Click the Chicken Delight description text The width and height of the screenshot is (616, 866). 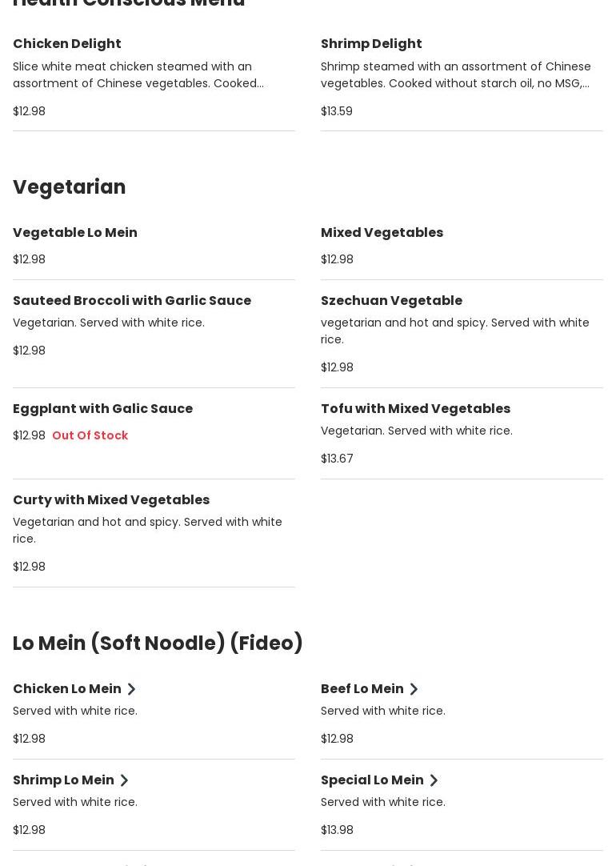138,74
